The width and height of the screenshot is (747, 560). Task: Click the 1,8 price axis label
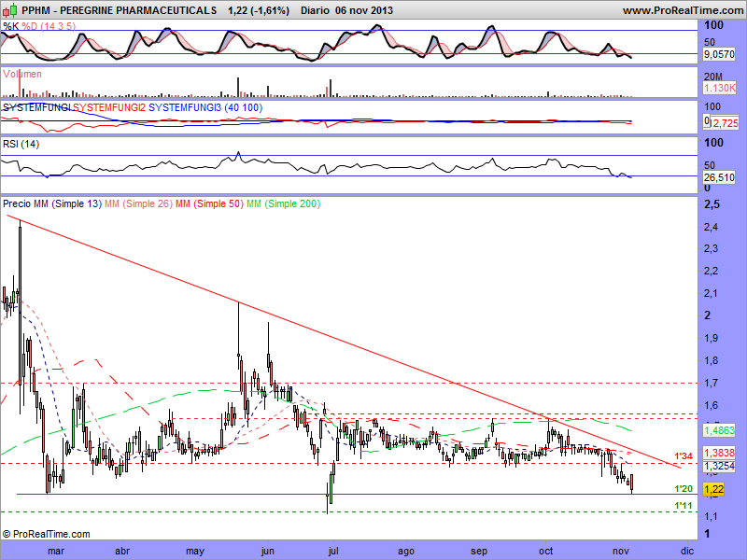(711, 360)
